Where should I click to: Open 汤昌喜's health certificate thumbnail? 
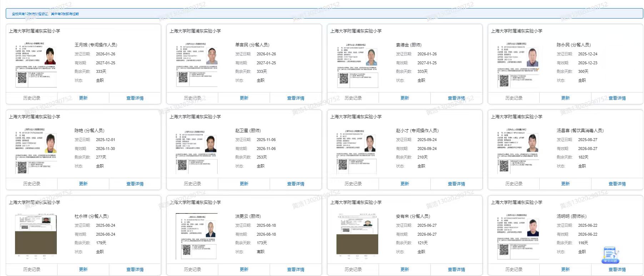[x=518, y=151]
